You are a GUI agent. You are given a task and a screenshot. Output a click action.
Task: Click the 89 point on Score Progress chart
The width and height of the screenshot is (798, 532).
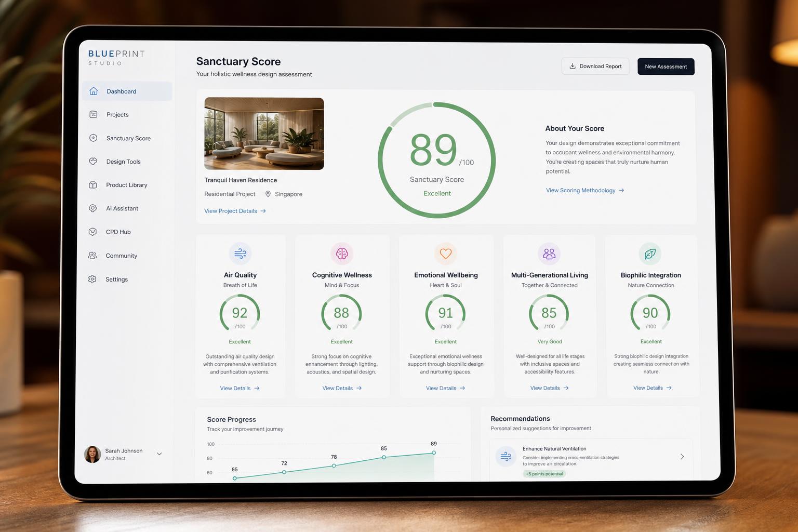(434, 453)
